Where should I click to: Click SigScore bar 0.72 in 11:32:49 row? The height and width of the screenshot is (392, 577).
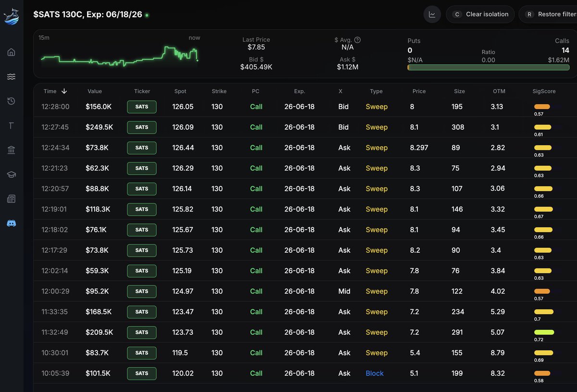coord(544,332)
